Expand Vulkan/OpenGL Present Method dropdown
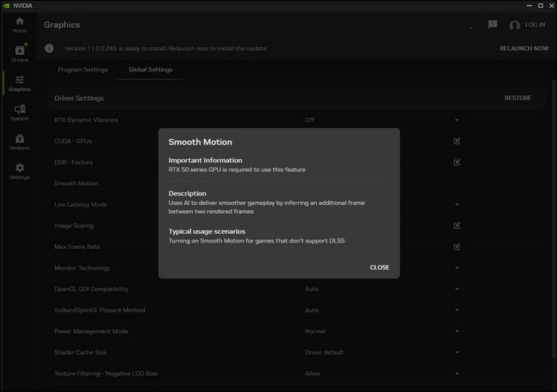 click(x=457, y=310)
